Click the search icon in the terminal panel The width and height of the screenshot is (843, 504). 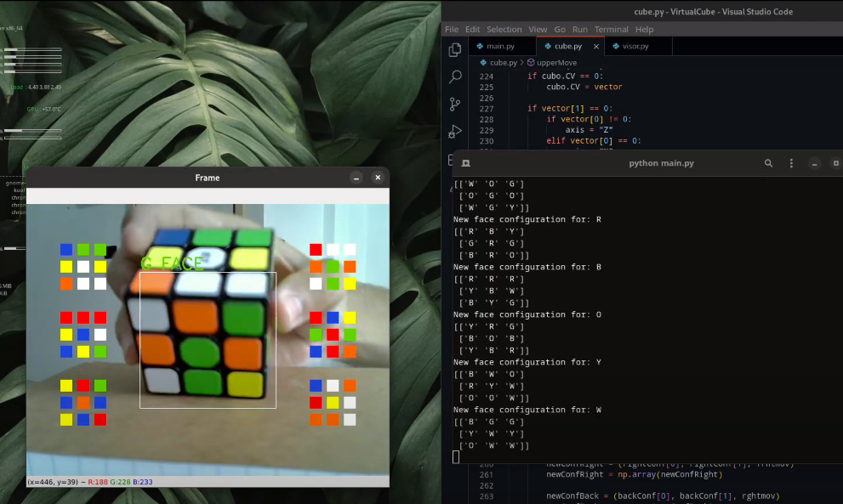coord(768,163)
